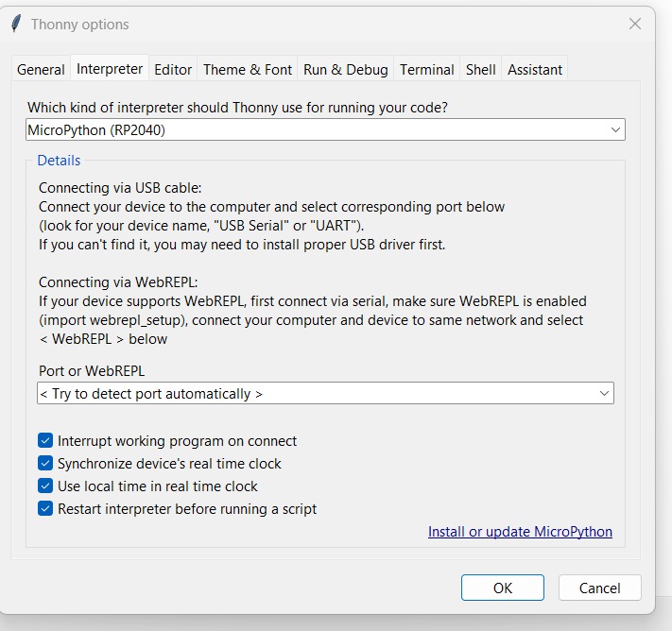Toggle Use local time in real time clock
This screenshot has height=631, width=672.
tap(45, 486)
